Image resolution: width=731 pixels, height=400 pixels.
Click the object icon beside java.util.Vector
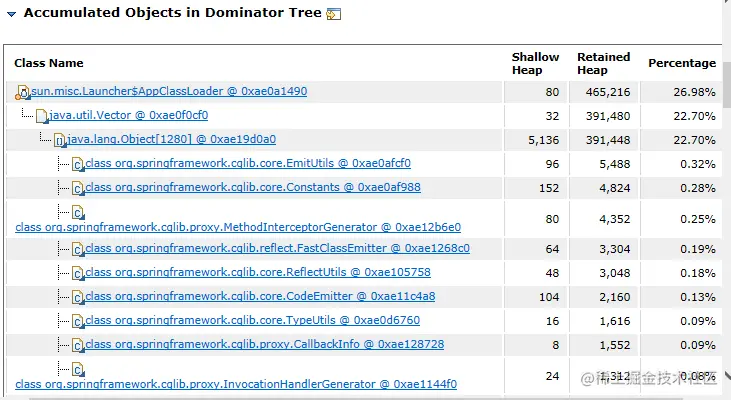42,116
